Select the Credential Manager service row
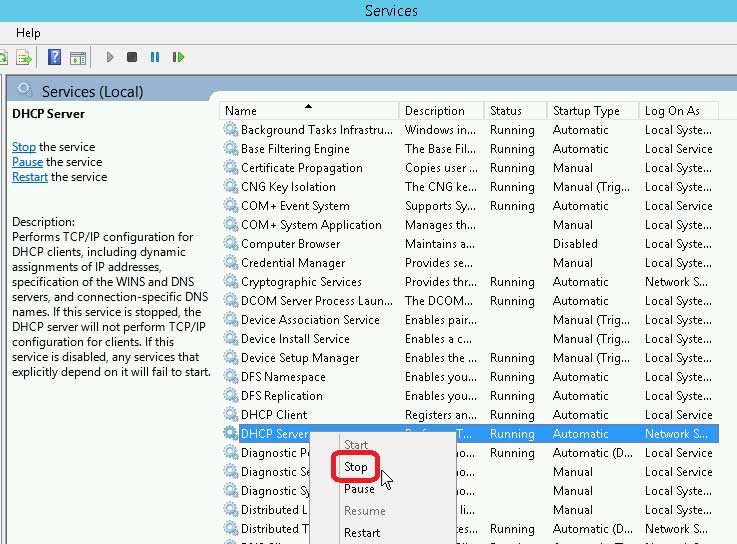Screen dimensions: 737x544 293,263
